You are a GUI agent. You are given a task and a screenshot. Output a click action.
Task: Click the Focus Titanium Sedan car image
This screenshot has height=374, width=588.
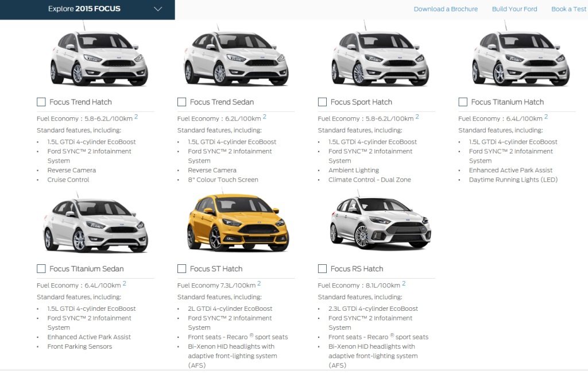[95, 223]
